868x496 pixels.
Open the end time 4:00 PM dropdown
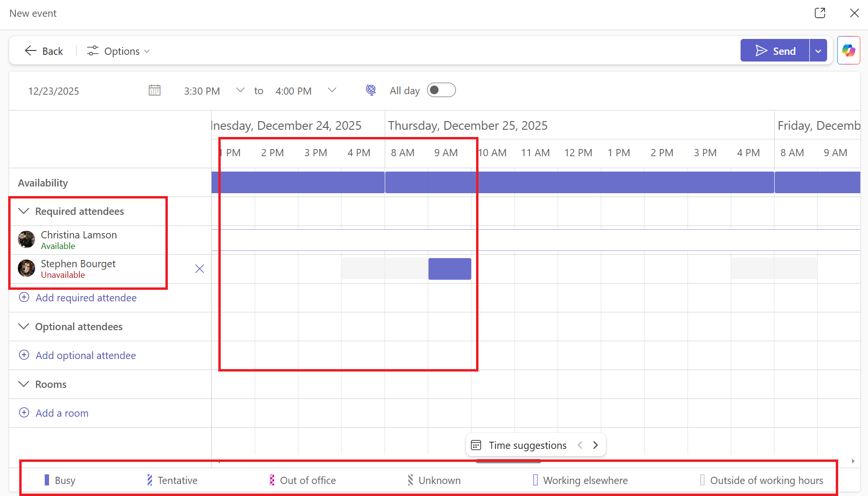(331, 90)
